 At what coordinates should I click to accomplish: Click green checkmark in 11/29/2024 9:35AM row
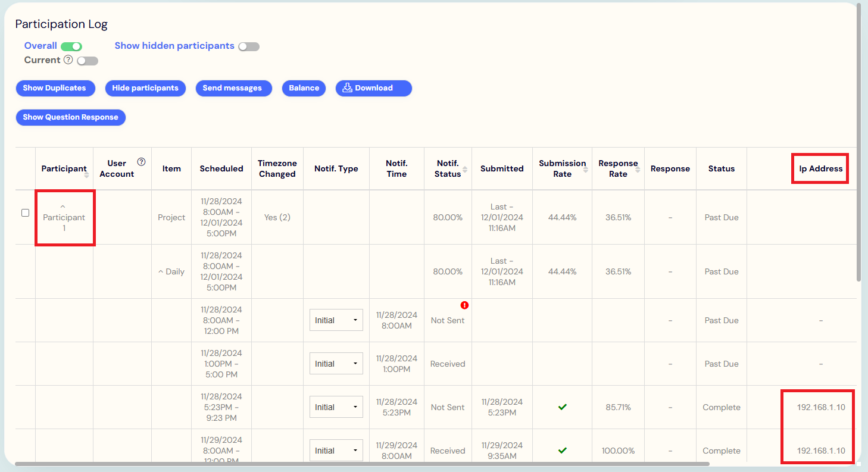(562, 451)
